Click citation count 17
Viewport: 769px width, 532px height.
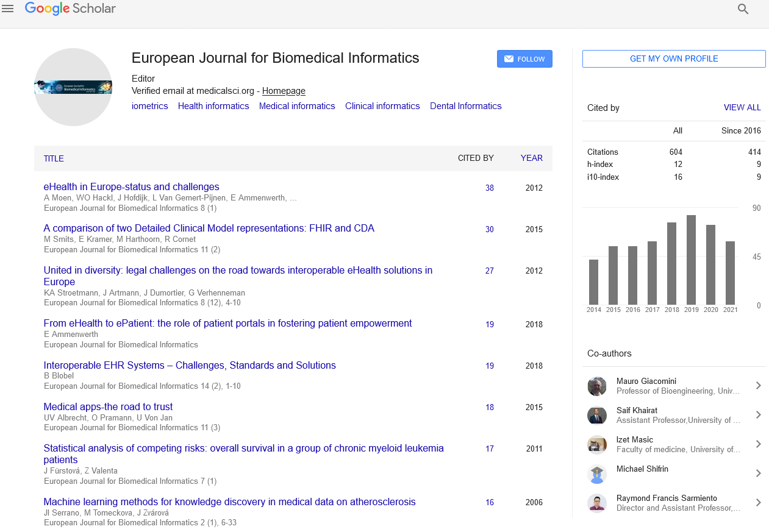[x=490, y=449]
